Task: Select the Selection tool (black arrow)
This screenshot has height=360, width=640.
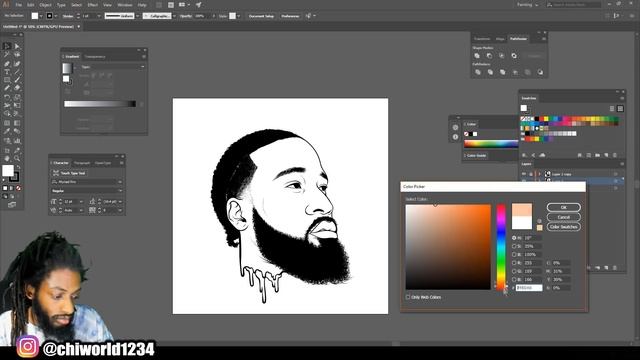Action: (7, 47)
